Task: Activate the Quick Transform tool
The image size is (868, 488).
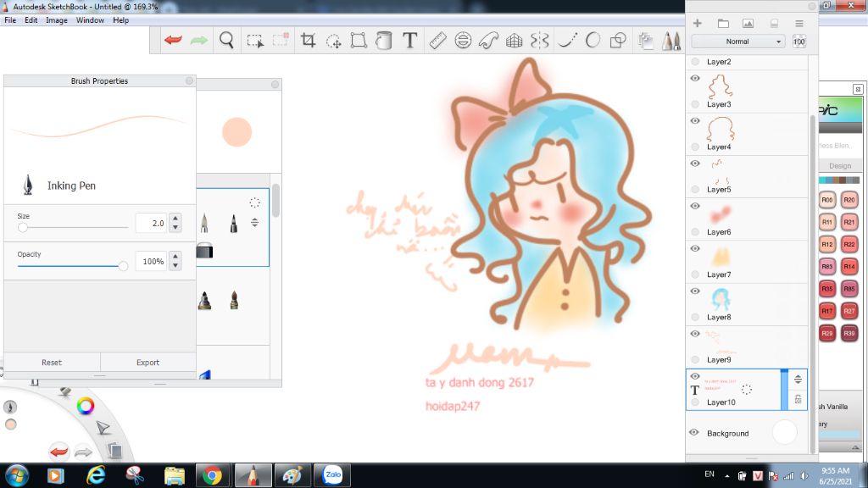Action: click(333, 41)
